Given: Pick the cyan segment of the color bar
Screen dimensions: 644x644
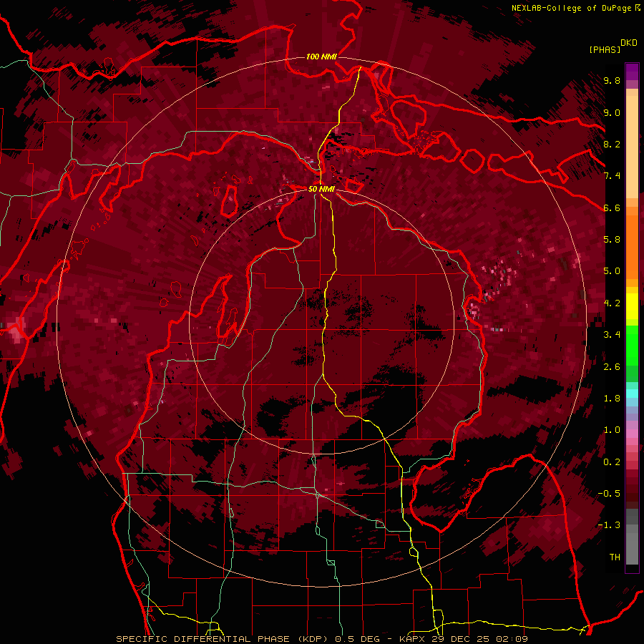Looking at the screenshot, I should coord(632,394).
